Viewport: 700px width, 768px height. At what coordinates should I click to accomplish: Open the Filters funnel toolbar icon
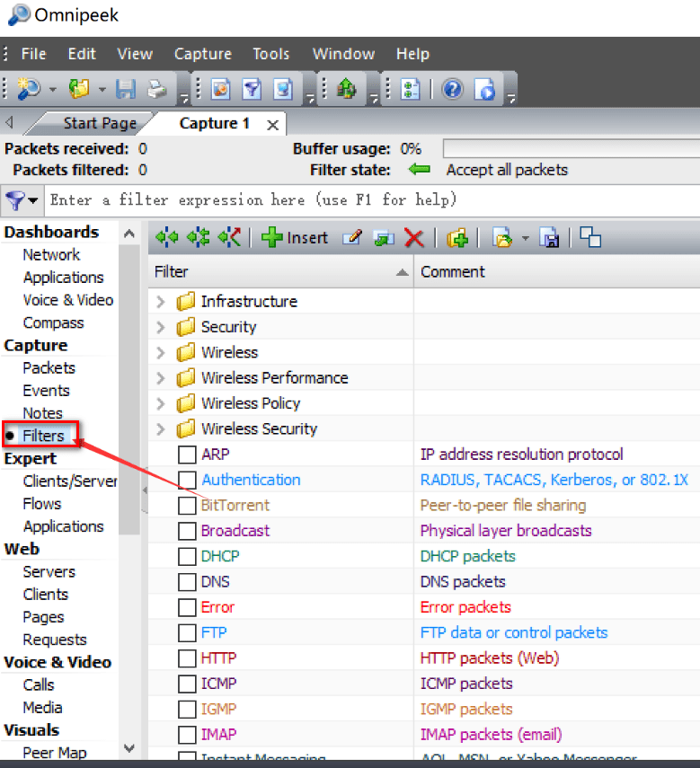click(252, 89)
